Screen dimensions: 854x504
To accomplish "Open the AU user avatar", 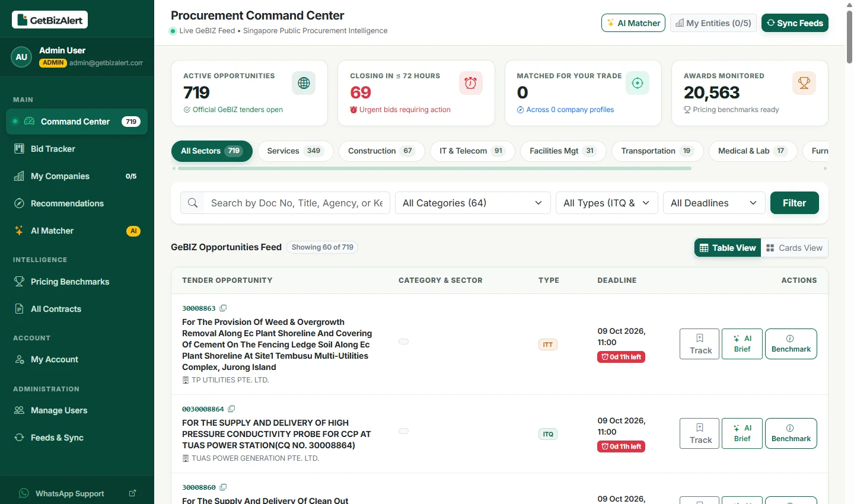I will [21, 57].
